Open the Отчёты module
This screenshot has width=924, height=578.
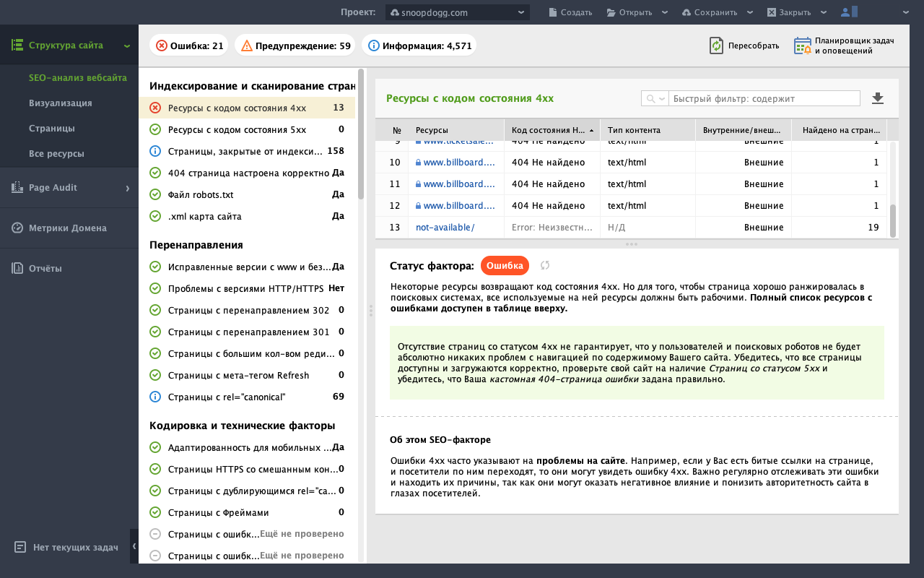tap(69, 268)
